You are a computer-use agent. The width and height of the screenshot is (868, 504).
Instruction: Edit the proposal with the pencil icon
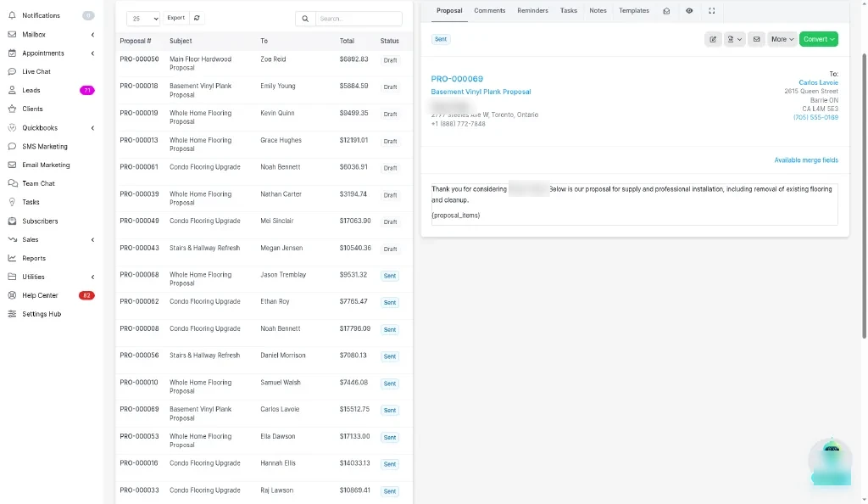point(713,39)
